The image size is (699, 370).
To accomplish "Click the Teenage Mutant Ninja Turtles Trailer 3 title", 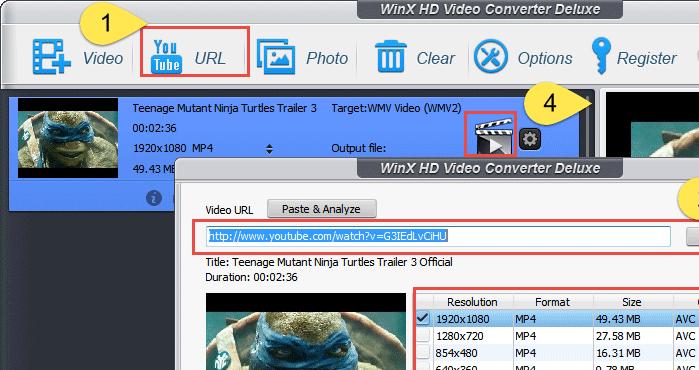I will (x=224, y=108).
